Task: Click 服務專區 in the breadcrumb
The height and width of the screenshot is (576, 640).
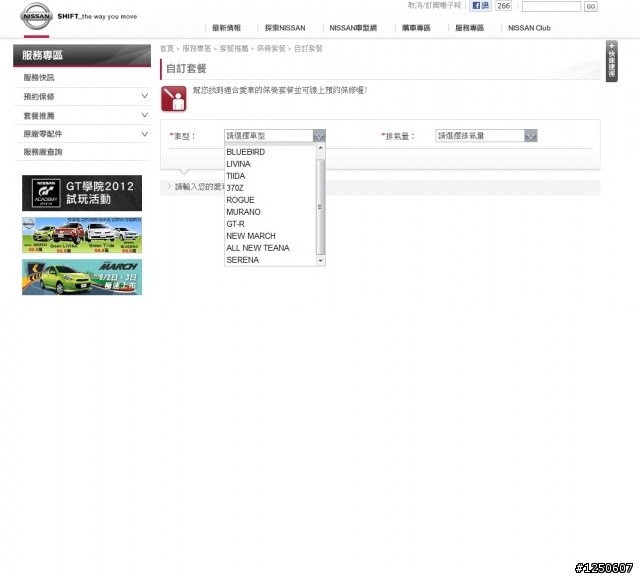Action: (196, 49)
